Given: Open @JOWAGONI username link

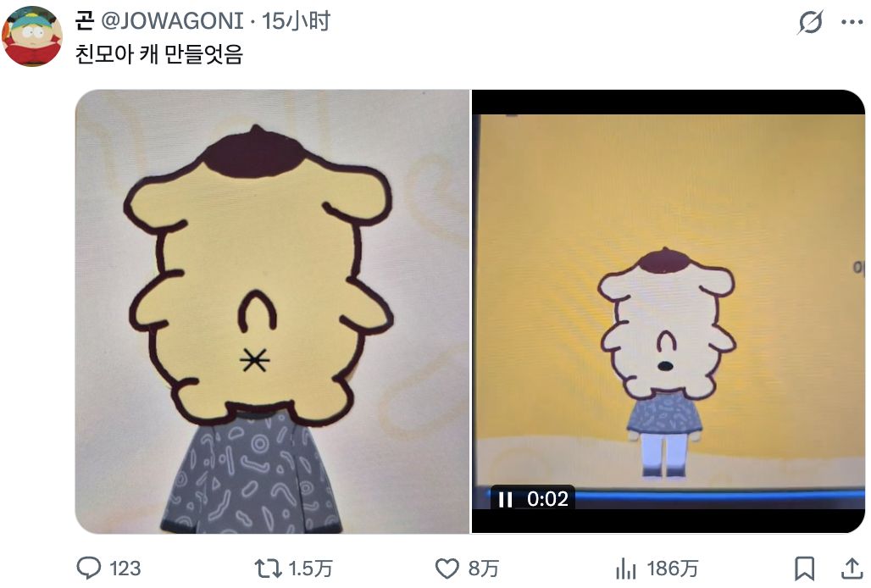Looking at the screenshot, I should click(x=172, y=21).
